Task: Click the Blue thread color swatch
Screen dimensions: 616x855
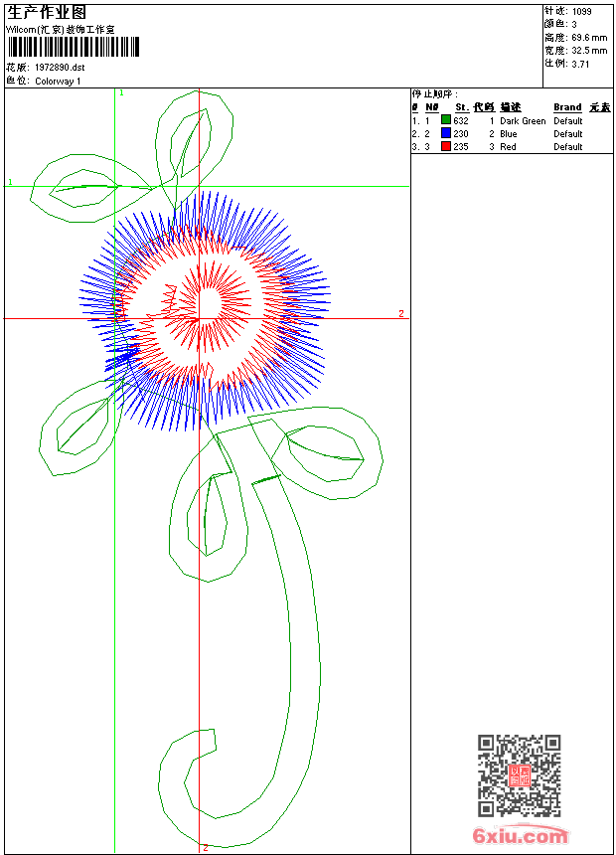Action: tap(446, 133)
